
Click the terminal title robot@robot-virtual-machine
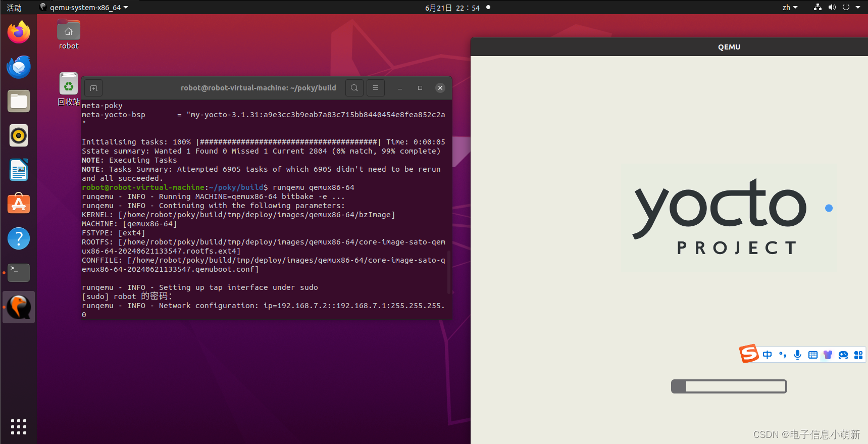[259, 88]
